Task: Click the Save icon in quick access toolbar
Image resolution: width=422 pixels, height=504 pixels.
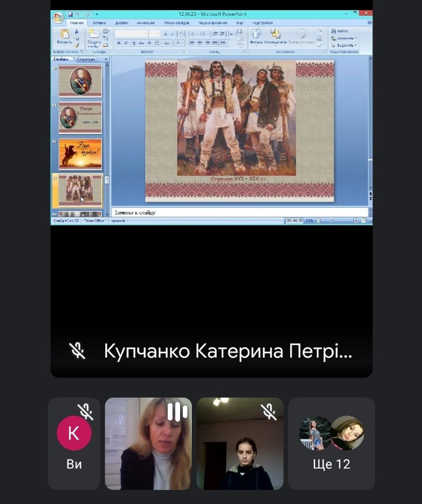Action: pyautogui.click(x=70, y=15)
